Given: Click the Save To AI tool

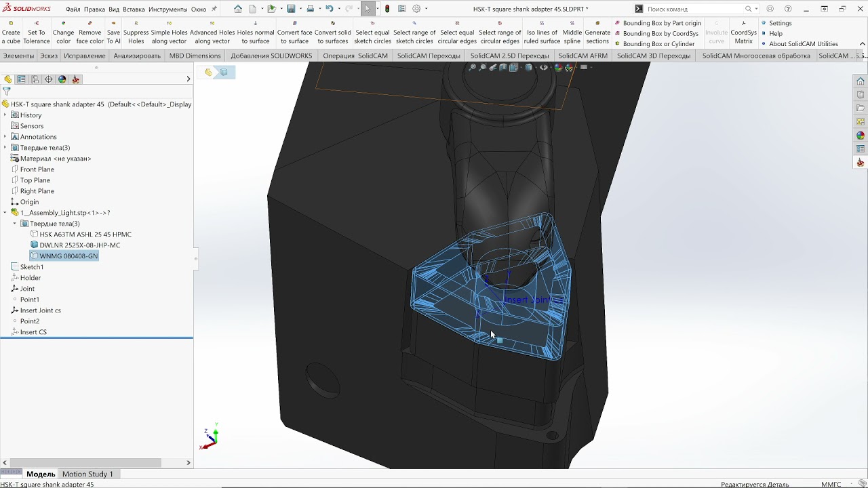Looking at the screenshot, I should [113, 32].
